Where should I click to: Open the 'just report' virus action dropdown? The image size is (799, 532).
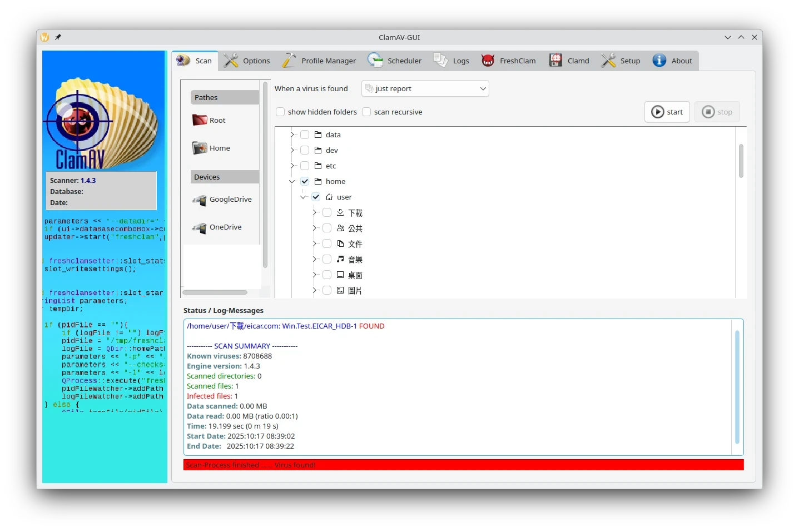(x=425, y=88)
